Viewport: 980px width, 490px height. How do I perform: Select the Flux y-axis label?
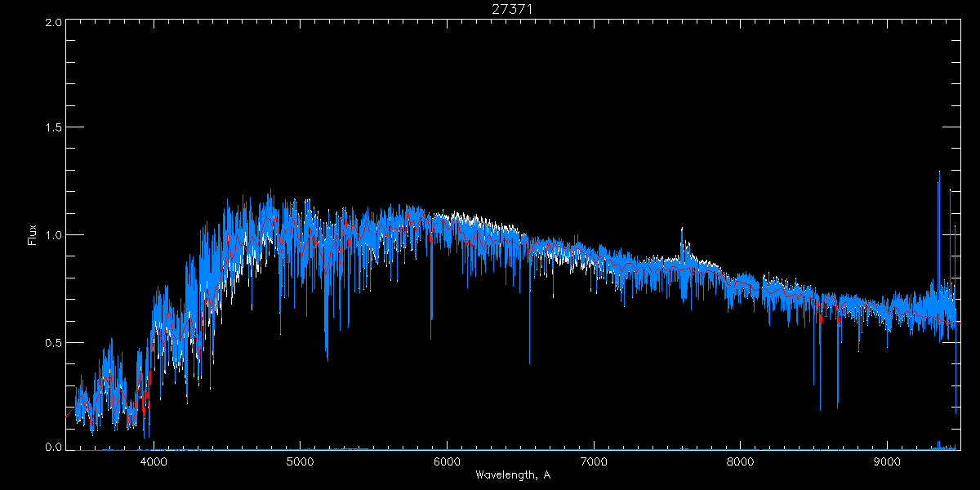click(x=33, y=234)
